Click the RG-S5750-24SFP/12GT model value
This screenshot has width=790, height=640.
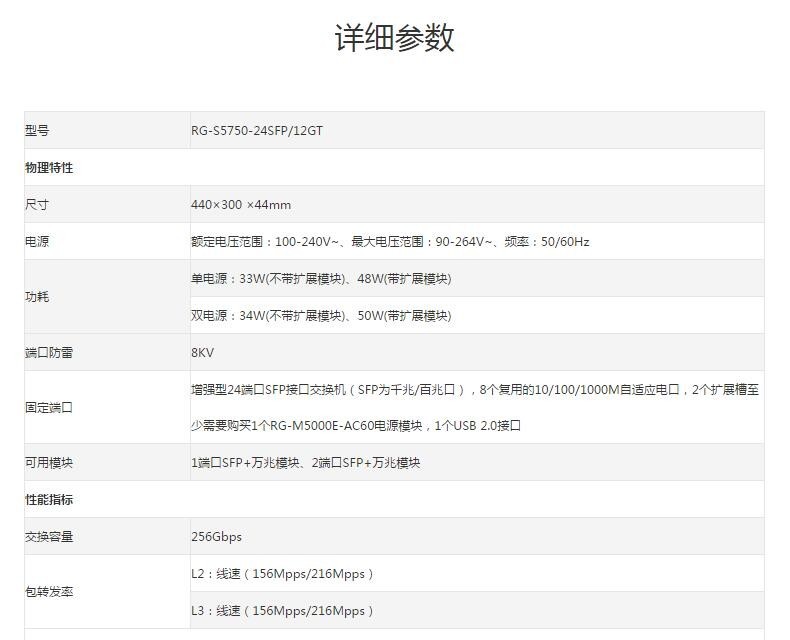pos(257,131)
